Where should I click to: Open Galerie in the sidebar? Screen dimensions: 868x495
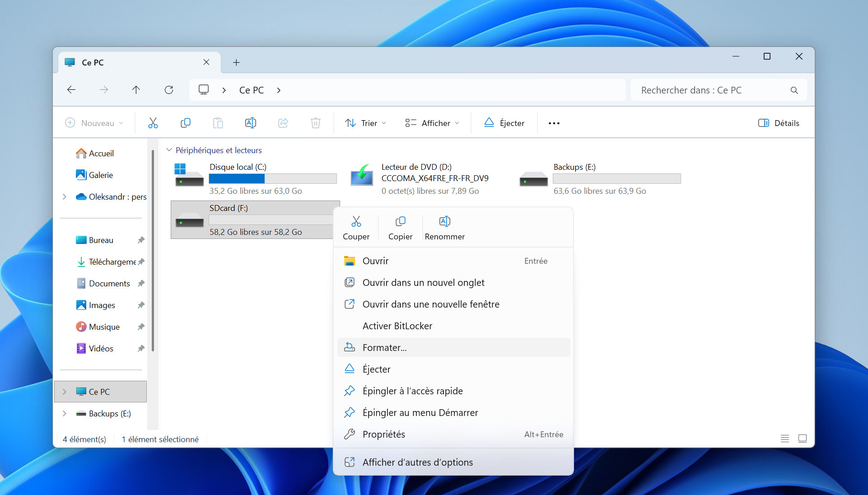click(101, 175)
